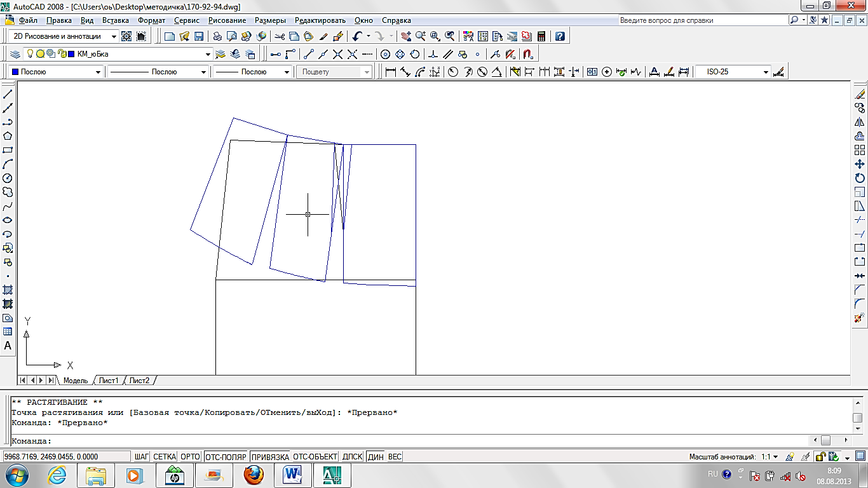Pick the Move tool
Image resolution: width=868 pixels, height=488 pixels.
click(860, 164)
